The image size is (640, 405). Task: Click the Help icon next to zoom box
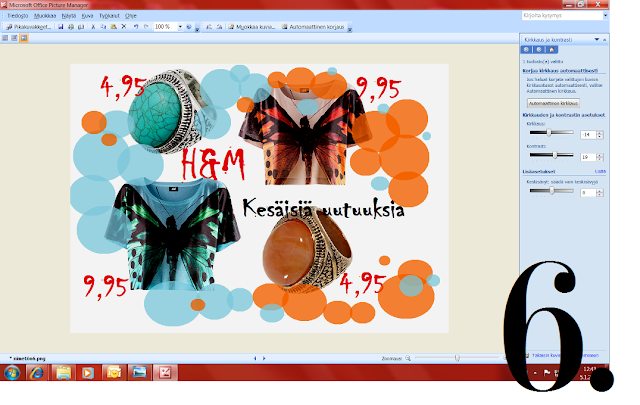coord(189,27)
